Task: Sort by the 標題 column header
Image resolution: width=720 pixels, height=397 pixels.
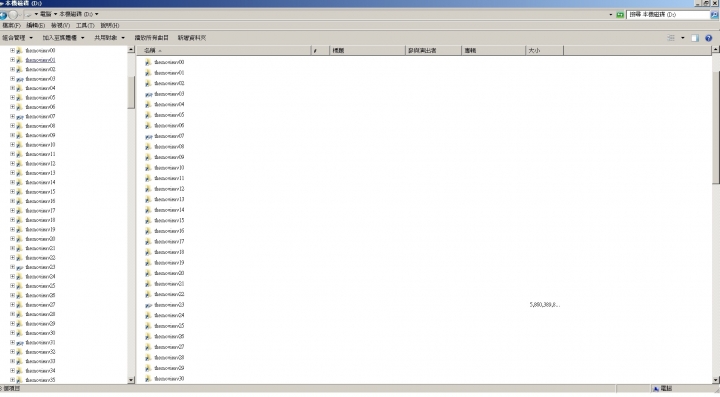Action: click(368, 50)
